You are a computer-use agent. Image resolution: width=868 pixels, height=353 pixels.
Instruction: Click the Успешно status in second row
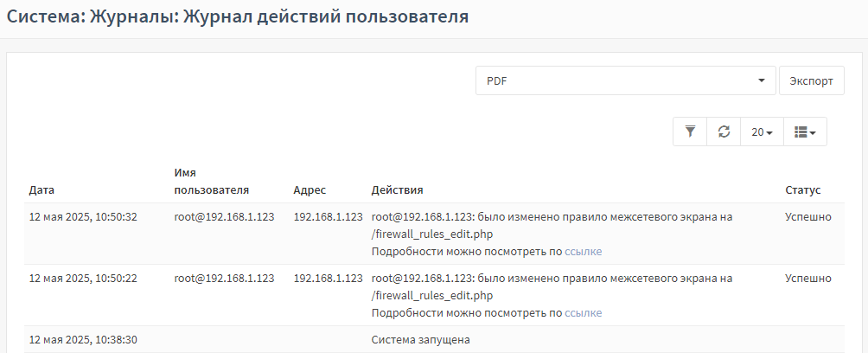808,279
